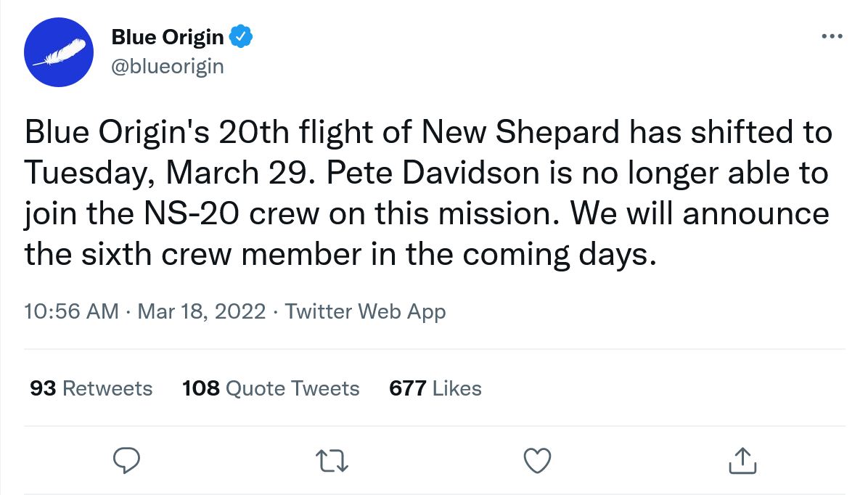
Task: Click the Reply speech bubble icon
Action: [126, 460]
